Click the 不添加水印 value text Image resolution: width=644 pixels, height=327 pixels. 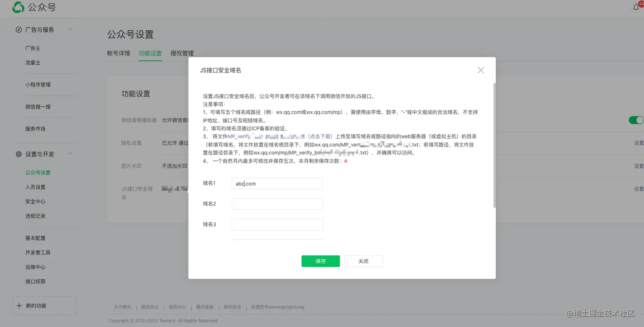[175, 166]
